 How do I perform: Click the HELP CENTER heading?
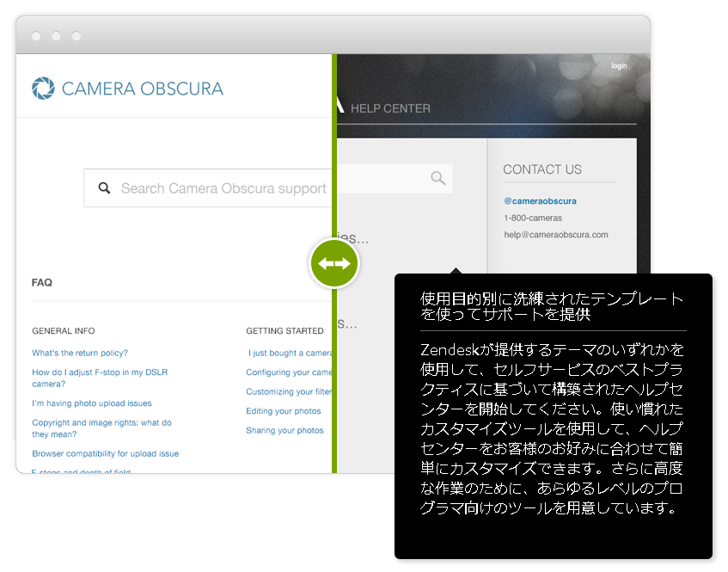390,108
